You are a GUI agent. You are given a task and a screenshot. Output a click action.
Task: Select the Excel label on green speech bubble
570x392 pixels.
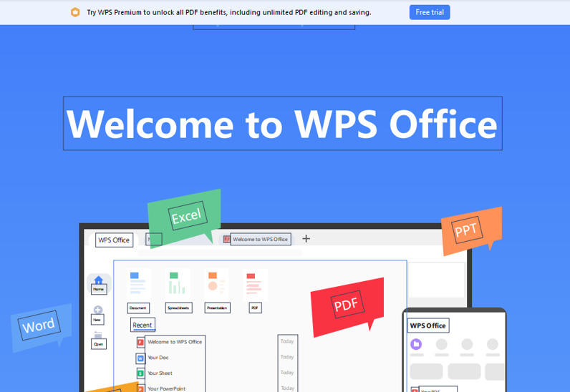[x=187, y=216]
